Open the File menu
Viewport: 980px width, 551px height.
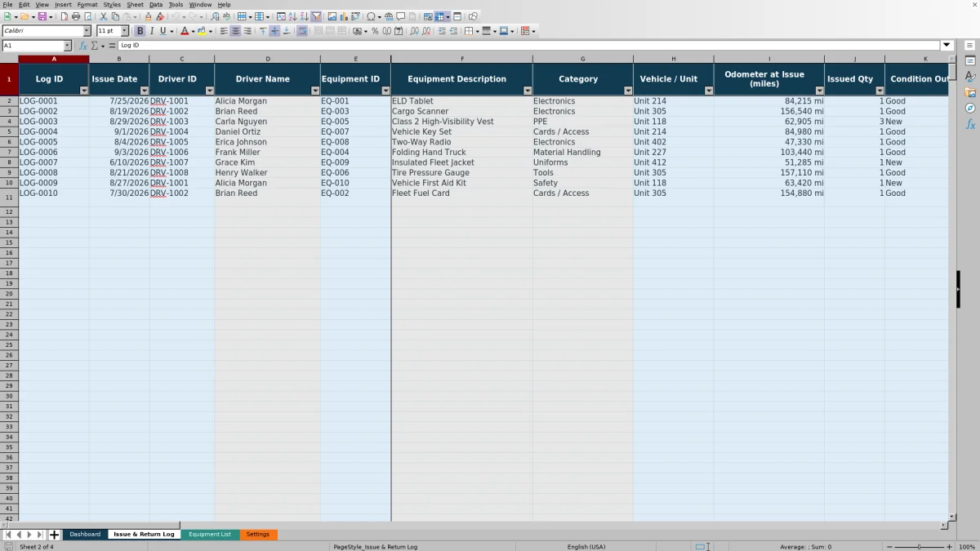tap(7, 4)
